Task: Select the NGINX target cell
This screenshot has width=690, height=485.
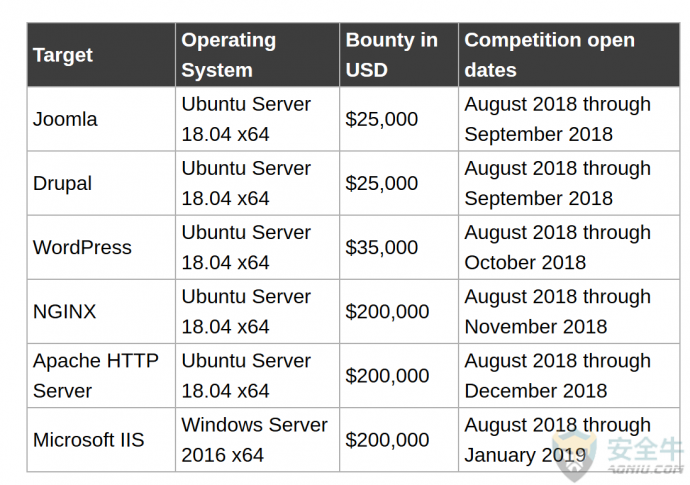Action: point(101,312)
